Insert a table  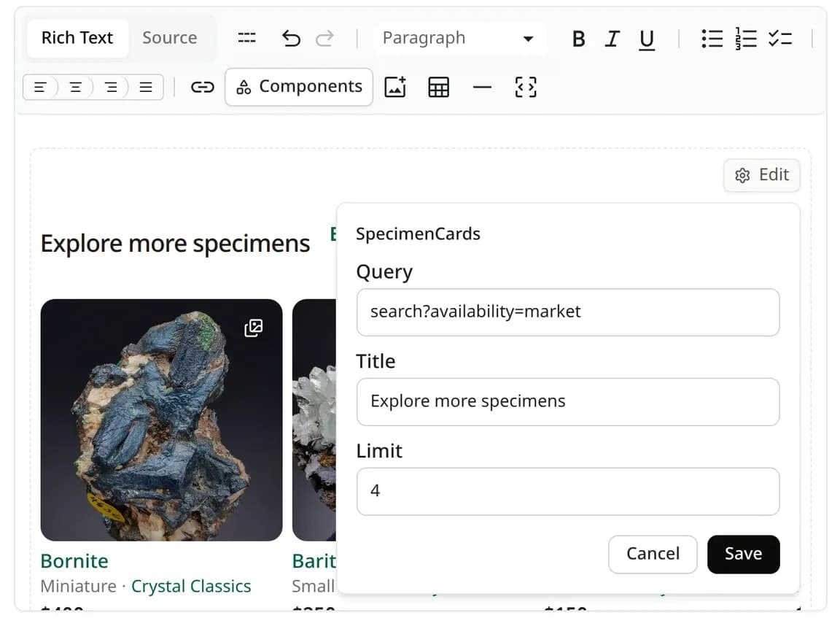tap(439, 87)
